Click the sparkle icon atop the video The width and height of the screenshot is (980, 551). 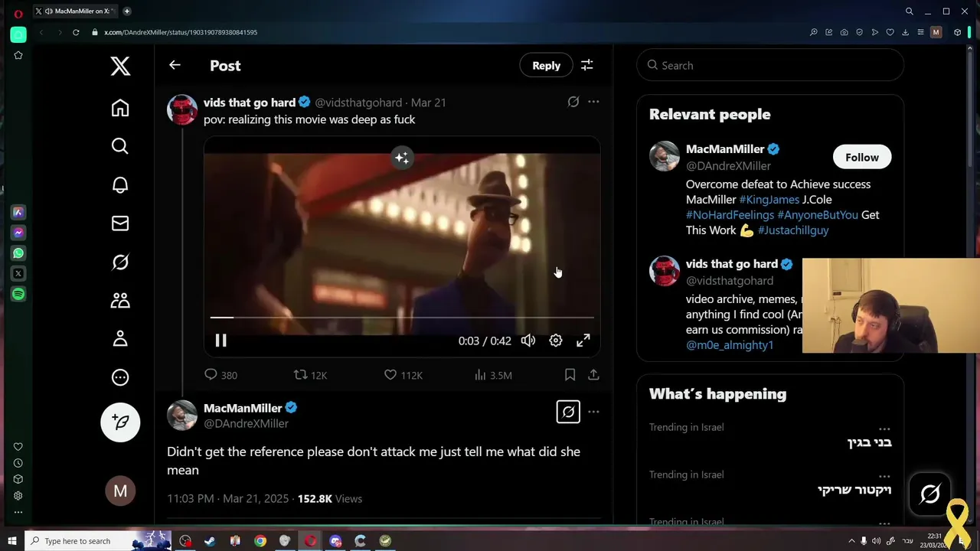[402, 158]
